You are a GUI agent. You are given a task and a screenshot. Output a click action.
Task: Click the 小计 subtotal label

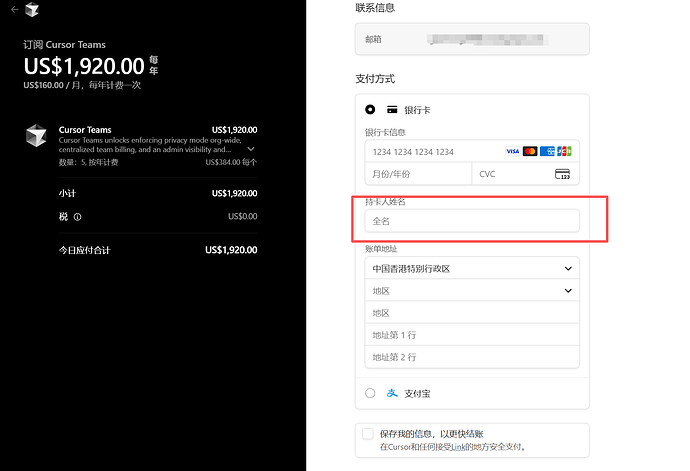point(67,193)
